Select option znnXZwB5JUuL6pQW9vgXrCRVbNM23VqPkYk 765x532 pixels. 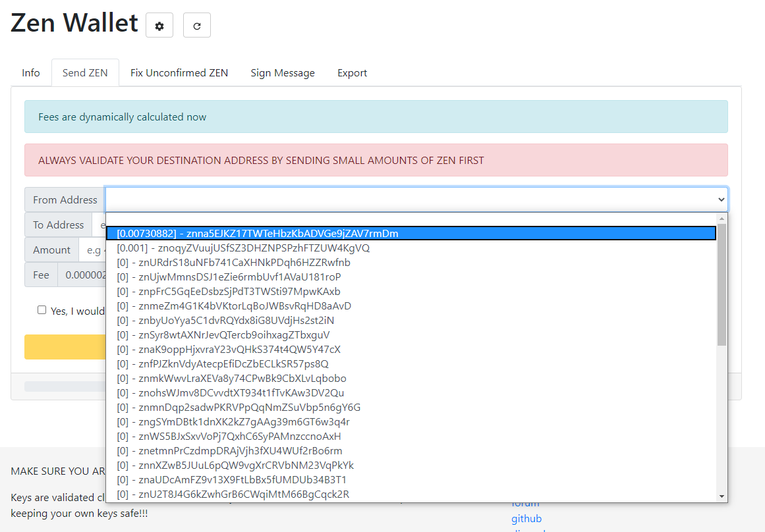[411, 465]
